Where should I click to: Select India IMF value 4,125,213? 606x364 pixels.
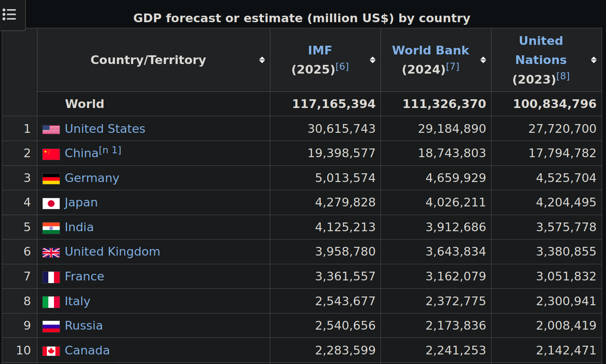pyautogui.click(x=345, y=227)
